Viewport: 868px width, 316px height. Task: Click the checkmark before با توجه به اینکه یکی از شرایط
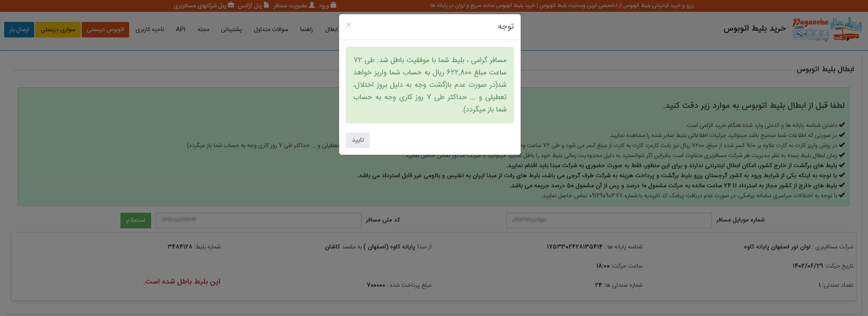coord(842,175)
